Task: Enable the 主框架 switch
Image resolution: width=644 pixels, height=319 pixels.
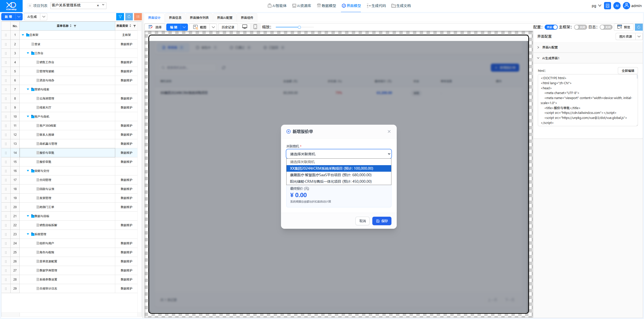Action: click(x=580, y=27)
